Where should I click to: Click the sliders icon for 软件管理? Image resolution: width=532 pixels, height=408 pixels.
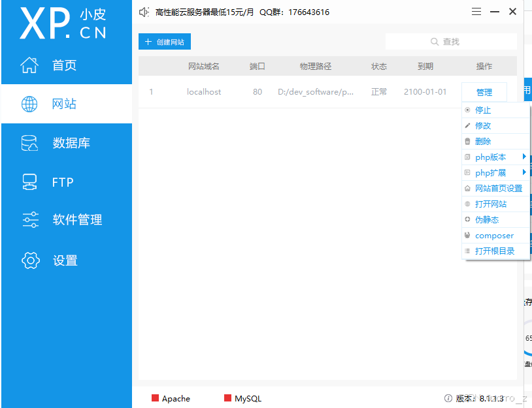tap(30, 220)
